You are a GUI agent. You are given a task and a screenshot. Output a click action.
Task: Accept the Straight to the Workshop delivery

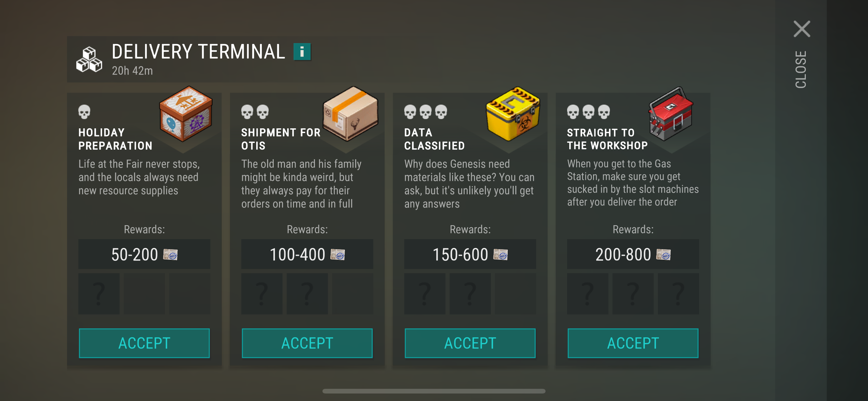tap(633, 343)
